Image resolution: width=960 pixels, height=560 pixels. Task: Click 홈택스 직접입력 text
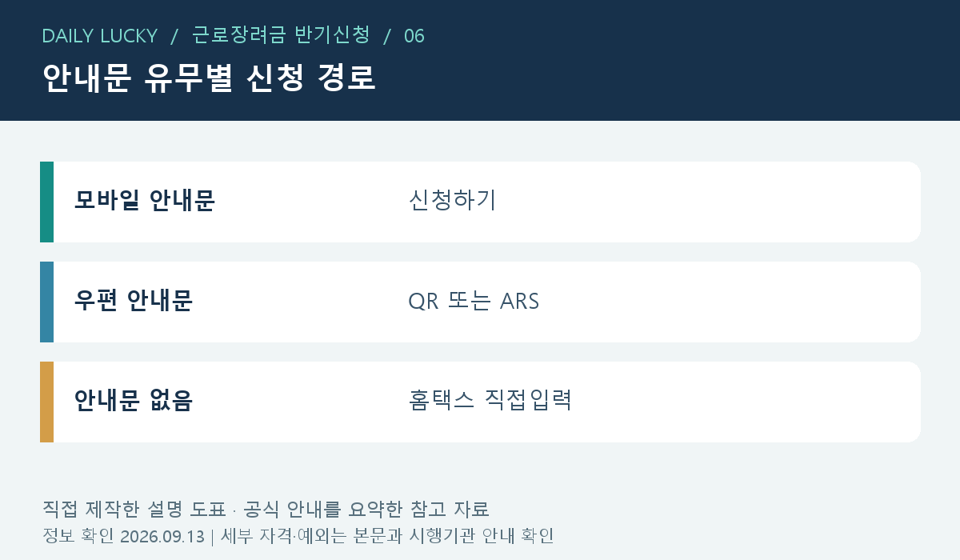490,400
